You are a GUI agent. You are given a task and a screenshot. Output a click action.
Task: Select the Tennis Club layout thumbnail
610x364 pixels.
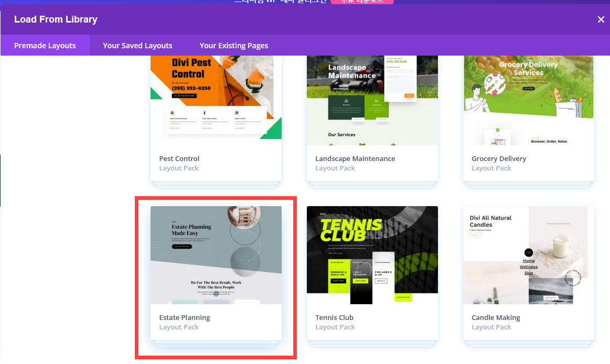point(372,255)
